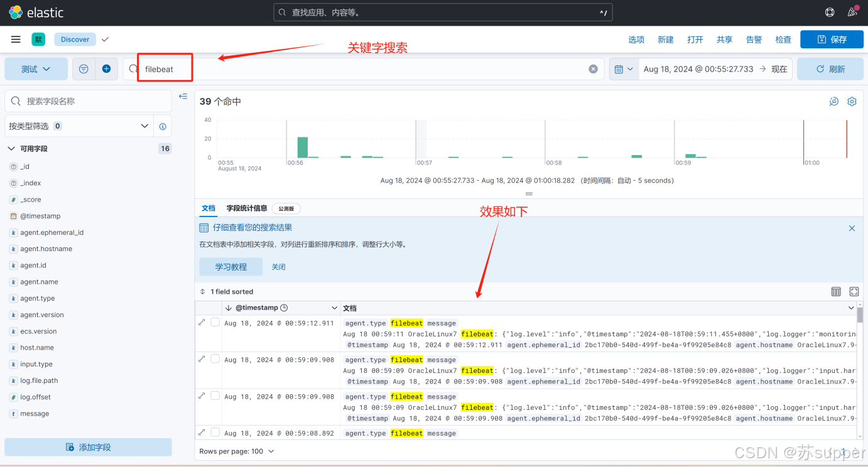Open the calendar quick date menu
The image size is (868, 467).
[x=624, y=69]
